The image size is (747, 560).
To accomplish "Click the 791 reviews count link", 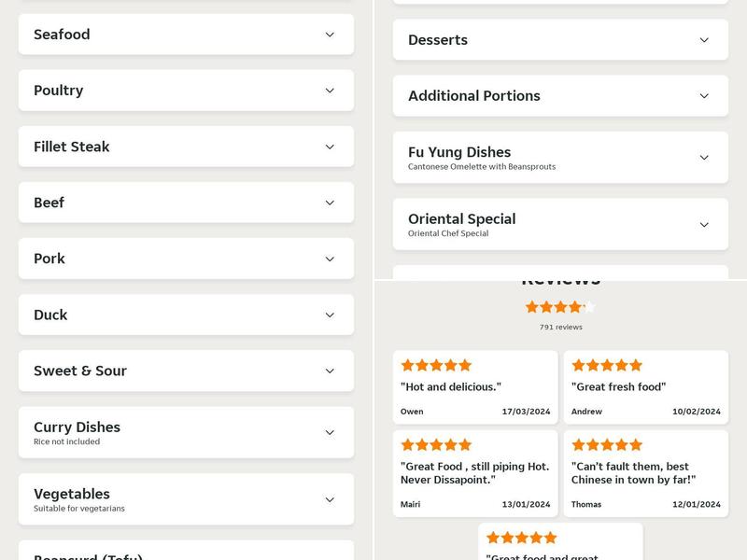I will click(560, 327).
